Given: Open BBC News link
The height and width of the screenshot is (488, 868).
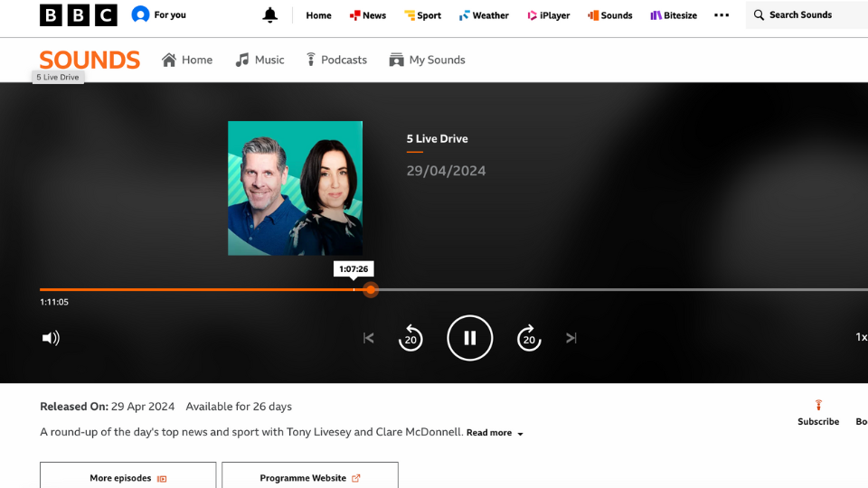Looking at the screenshot, I should tap(368, 15).
